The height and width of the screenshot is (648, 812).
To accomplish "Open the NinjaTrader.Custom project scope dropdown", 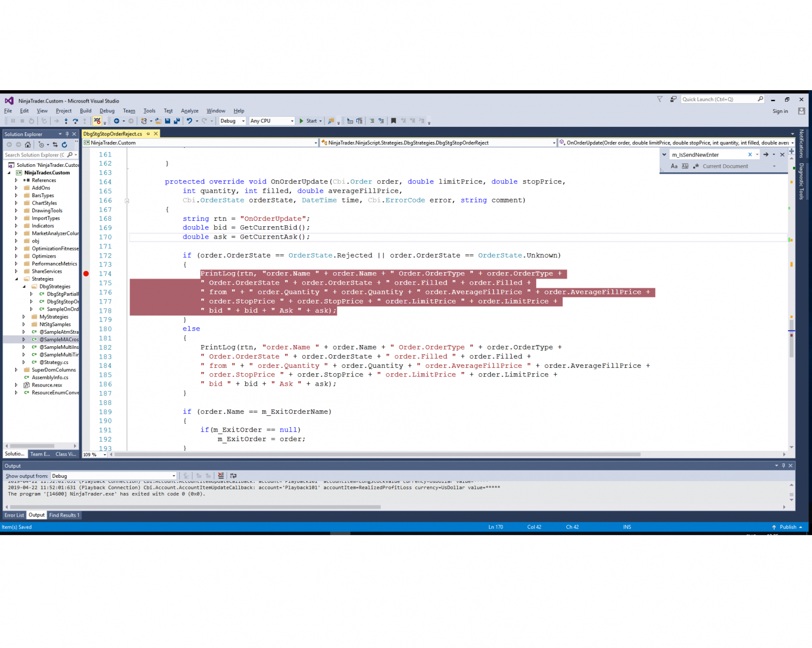I will (201, 143).
